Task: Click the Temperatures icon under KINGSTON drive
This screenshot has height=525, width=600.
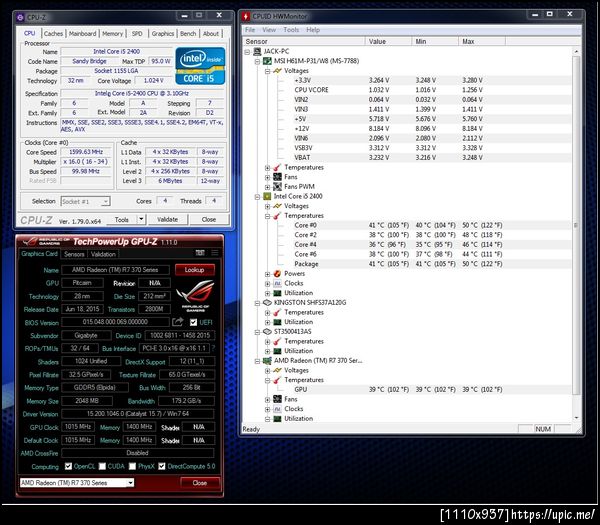Action: click(278, 312)
